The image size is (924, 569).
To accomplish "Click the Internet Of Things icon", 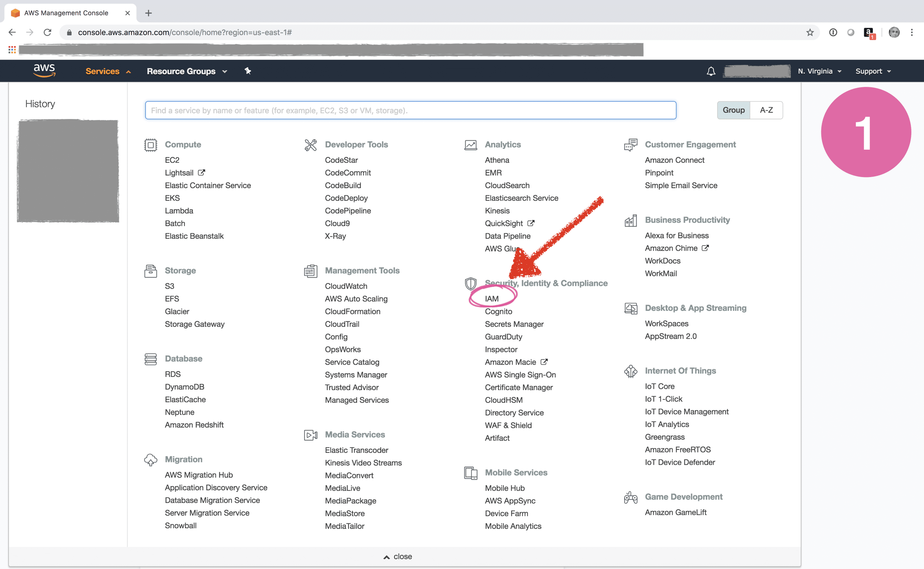I will click(x=631, y=371).
